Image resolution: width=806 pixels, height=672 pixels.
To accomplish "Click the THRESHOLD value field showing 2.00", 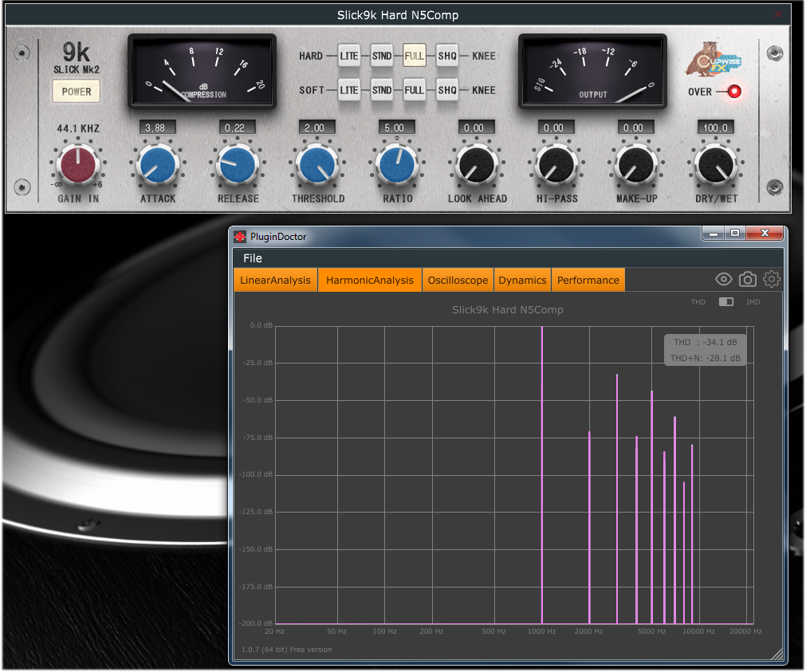I will 317,128.
